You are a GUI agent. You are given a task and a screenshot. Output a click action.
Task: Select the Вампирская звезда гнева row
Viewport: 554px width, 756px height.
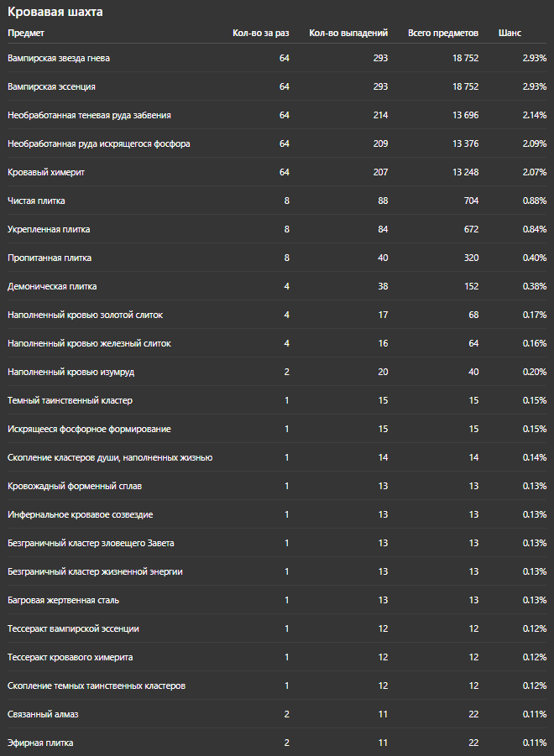[277, 58]
